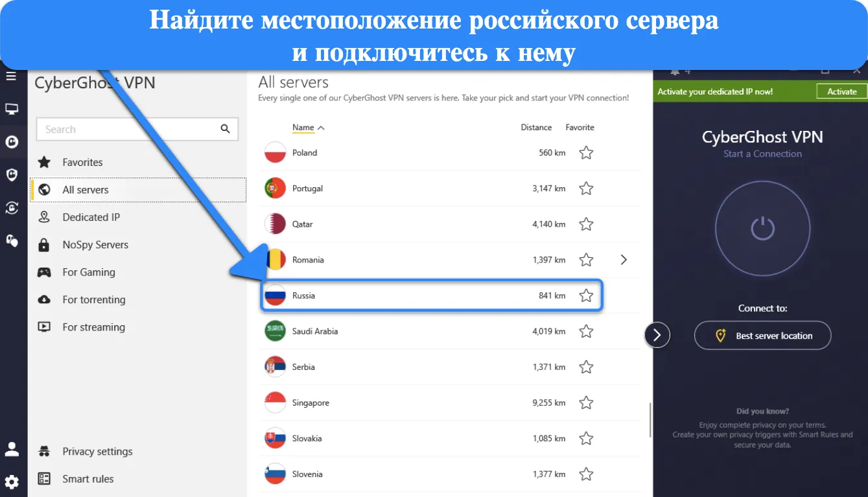Favorite the Qatar server star

tap(586, 224)
